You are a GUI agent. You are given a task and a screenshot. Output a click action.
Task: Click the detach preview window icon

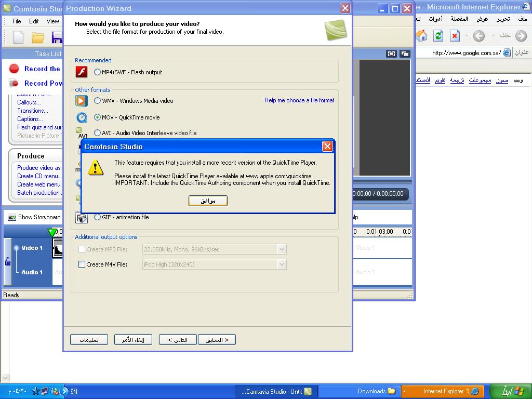pyautogui.click(x=405, y=54)
